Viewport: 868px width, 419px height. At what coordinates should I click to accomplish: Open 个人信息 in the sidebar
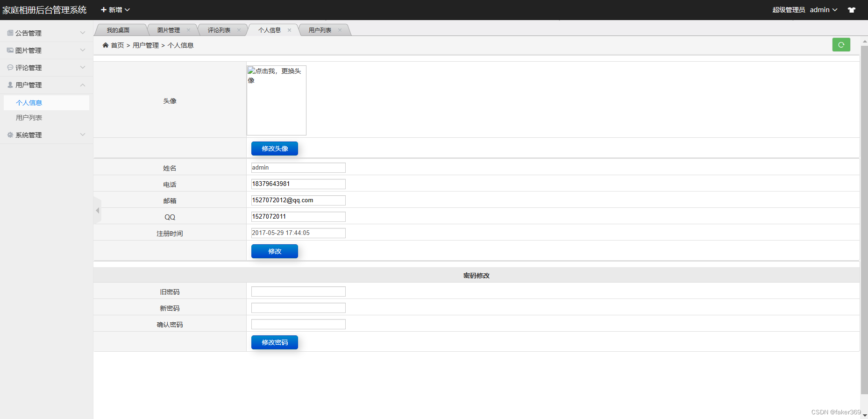(x=46, y=103)
